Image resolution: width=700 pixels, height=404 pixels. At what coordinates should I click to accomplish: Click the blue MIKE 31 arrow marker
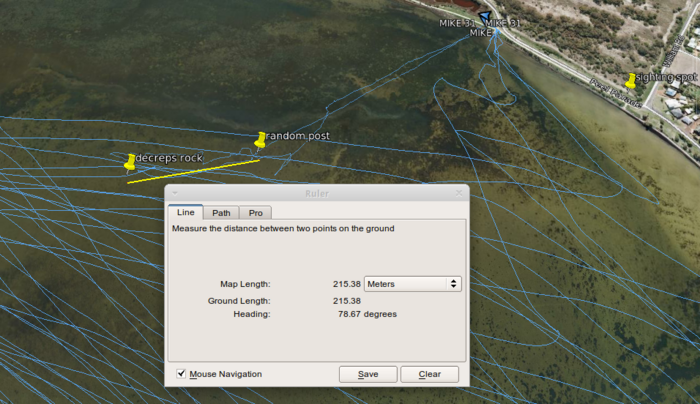(485, 17)
